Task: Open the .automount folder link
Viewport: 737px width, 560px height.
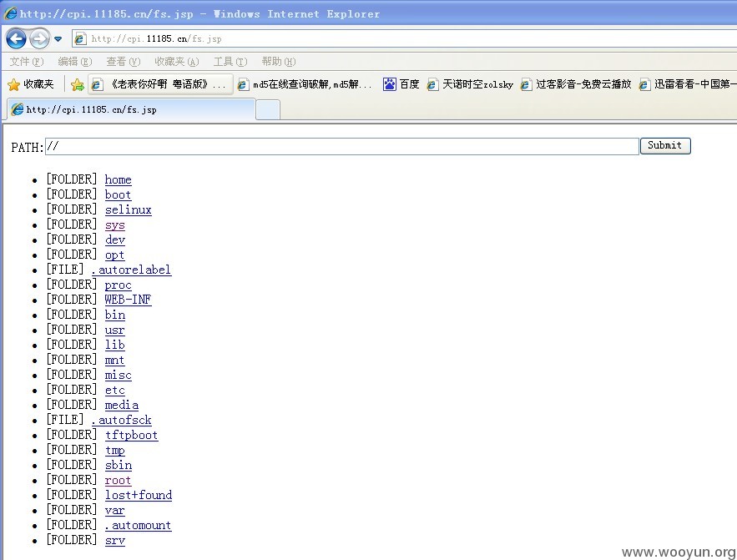Action: click(x=139, y=525)
